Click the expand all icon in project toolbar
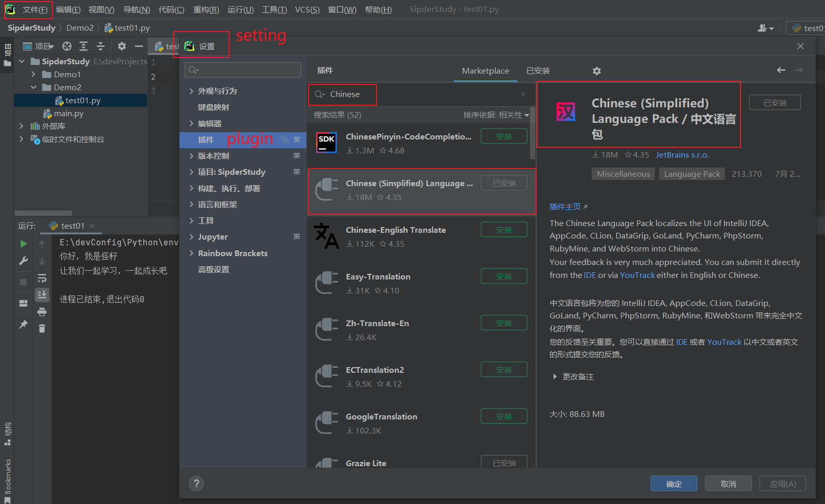825x504 pixels. [x=83, y=47]
